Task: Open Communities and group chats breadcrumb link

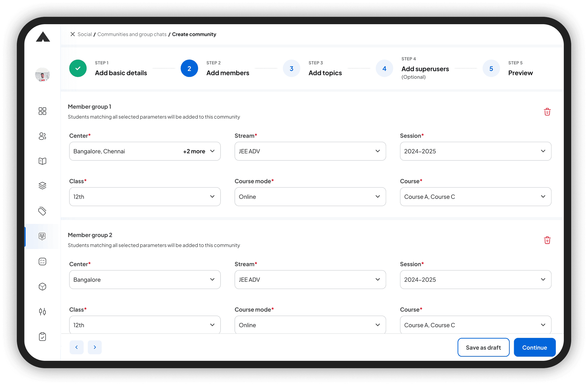Action: click(x=132, y=34)
